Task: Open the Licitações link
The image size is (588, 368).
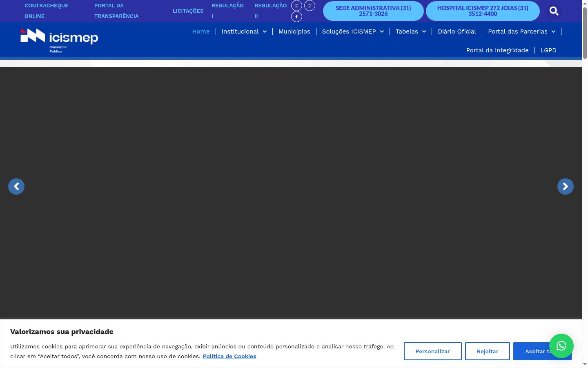Action: click(188, 11)
